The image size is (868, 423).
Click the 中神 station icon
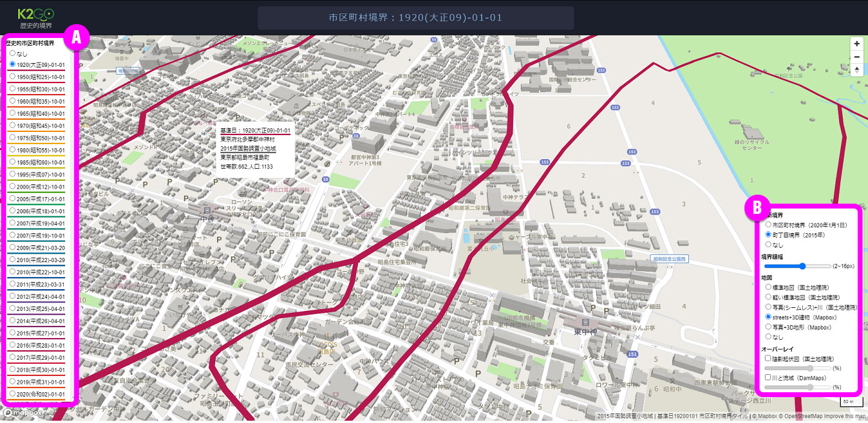pyautogui.click(x=206, y=209)
